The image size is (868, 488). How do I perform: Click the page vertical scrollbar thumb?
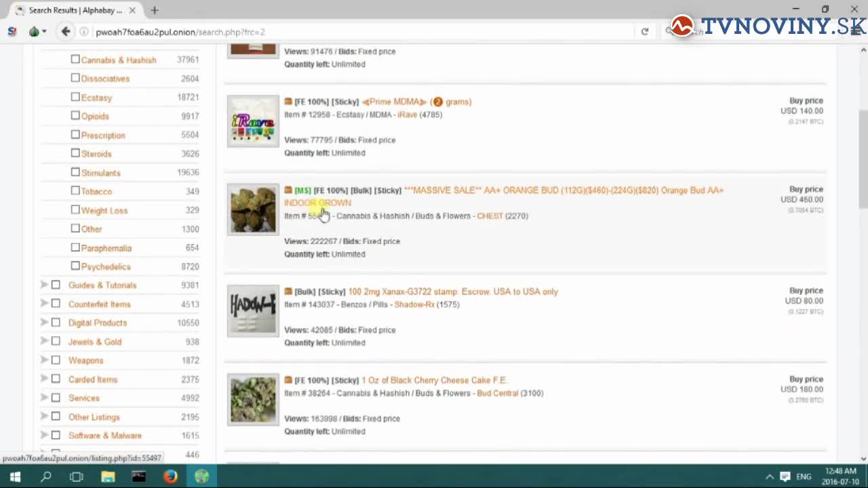863,159
